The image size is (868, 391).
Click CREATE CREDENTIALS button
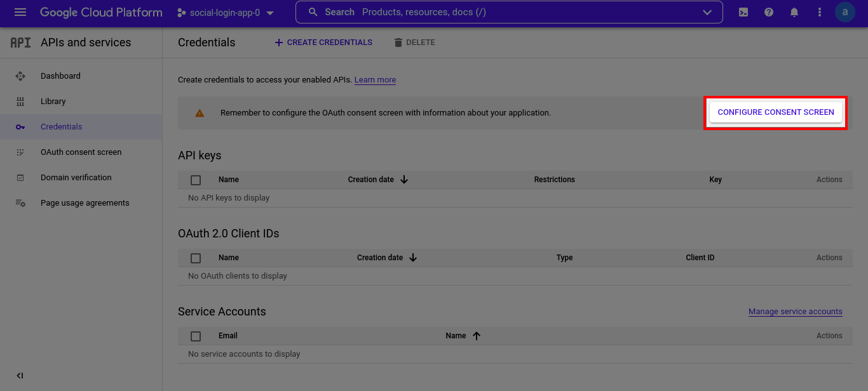[x=323, y=43]
